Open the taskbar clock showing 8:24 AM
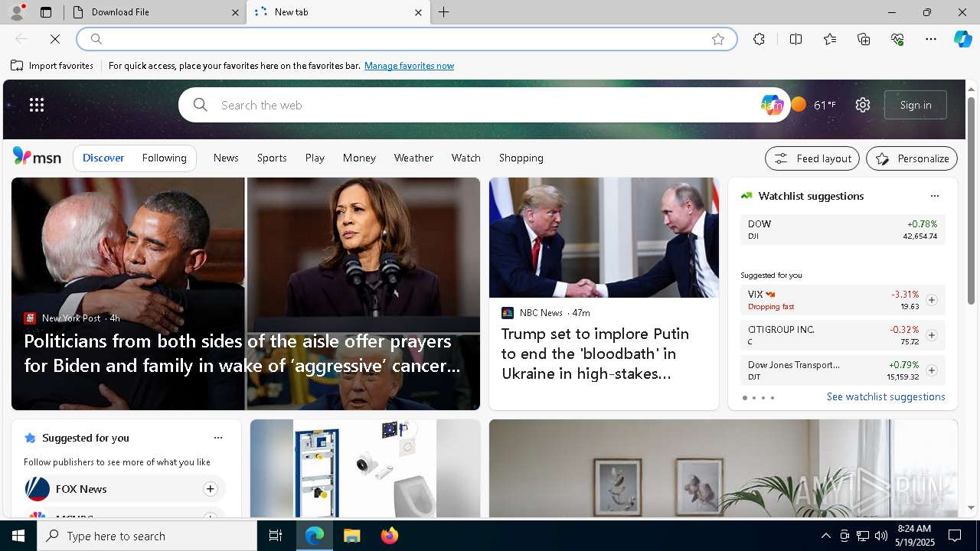The image size is (980, 551). pyautogui.click(x=914, y=536)
